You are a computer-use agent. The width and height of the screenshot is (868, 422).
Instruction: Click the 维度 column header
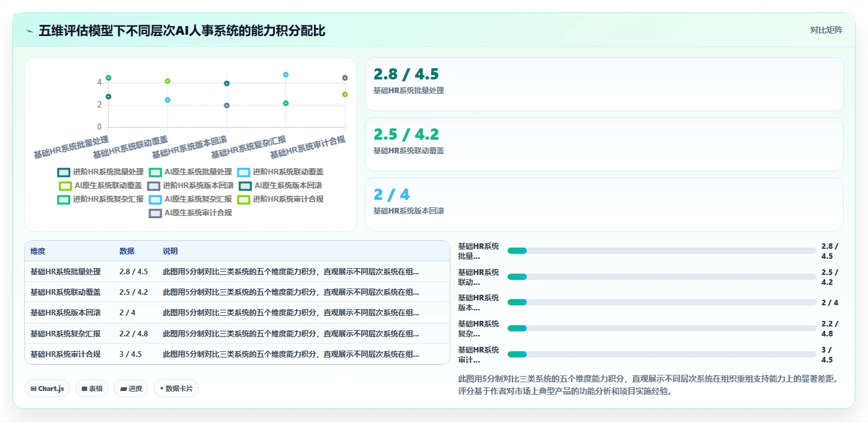tap(38, 251)
